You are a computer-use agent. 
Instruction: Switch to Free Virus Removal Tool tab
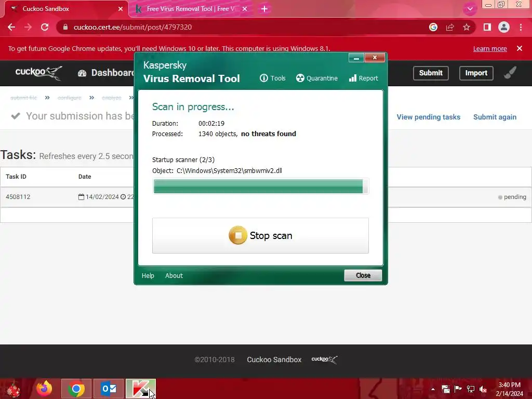point(191,9)
